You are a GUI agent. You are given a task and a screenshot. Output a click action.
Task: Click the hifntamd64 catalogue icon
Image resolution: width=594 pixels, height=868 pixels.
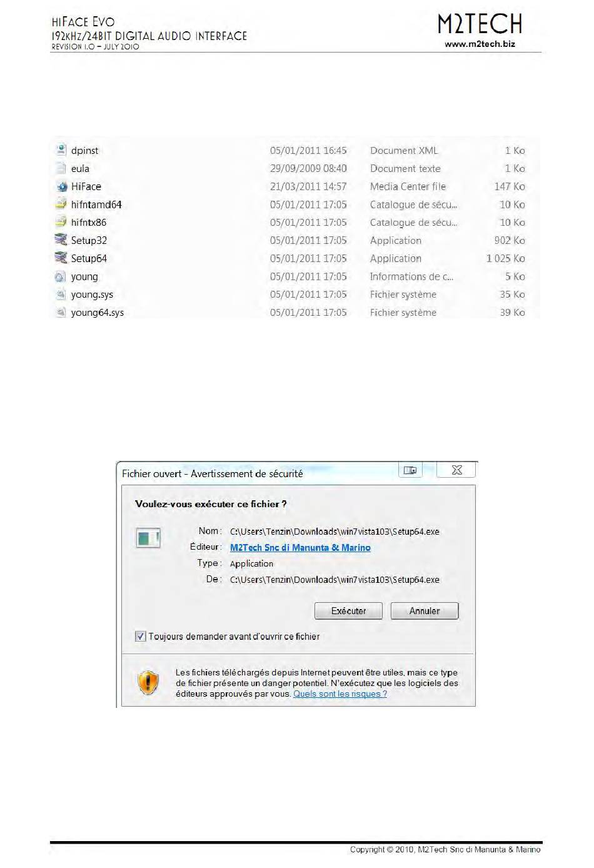[x=61, y=204]
